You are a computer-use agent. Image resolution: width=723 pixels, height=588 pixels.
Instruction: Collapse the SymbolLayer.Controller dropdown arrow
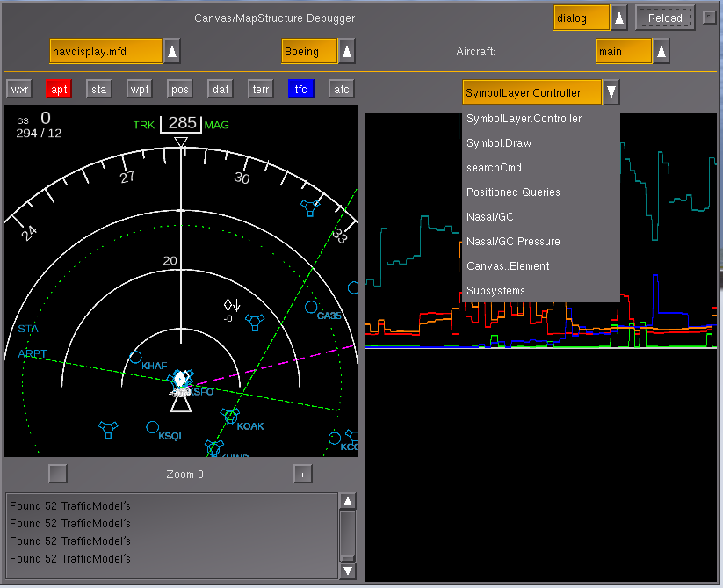point(611,92)
